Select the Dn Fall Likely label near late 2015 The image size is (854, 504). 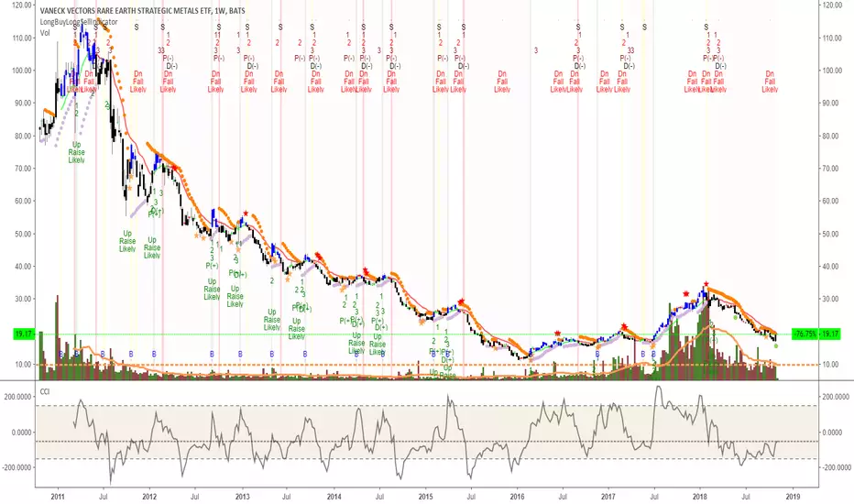pyautogui.click(x=501, y=82)
